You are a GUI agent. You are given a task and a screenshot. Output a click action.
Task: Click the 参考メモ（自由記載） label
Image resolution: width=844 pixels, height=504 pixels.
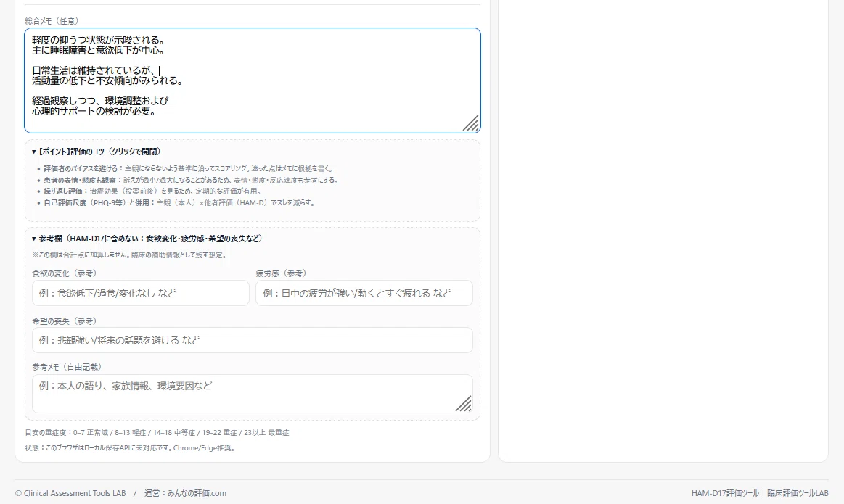point(67,367)
